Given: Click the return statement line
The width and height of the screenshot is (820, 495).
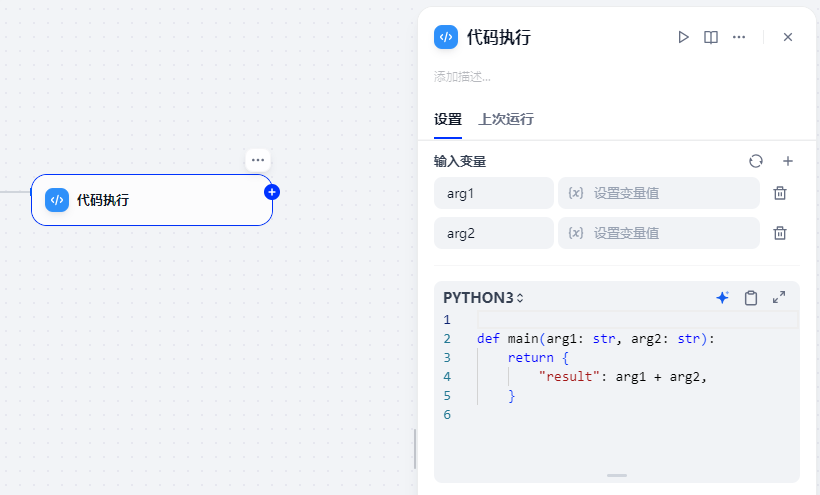Looking at the screenshot, I should point(538,358).
